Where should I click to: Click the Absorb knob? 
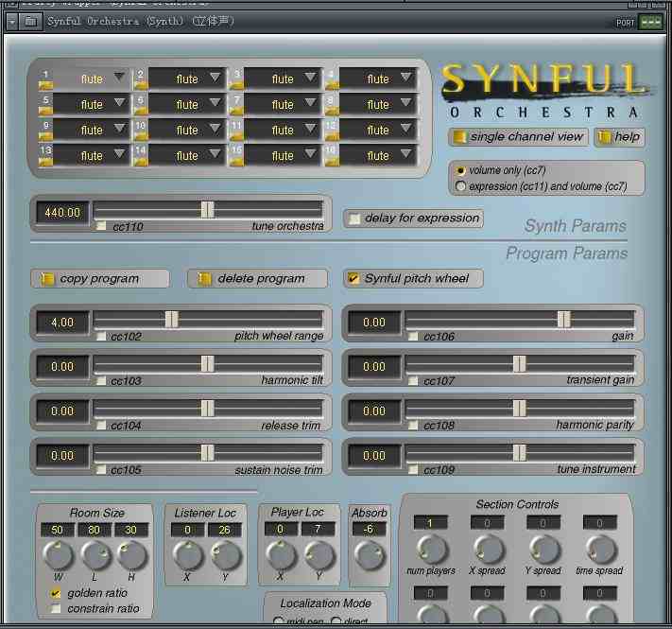coord(369,555)
